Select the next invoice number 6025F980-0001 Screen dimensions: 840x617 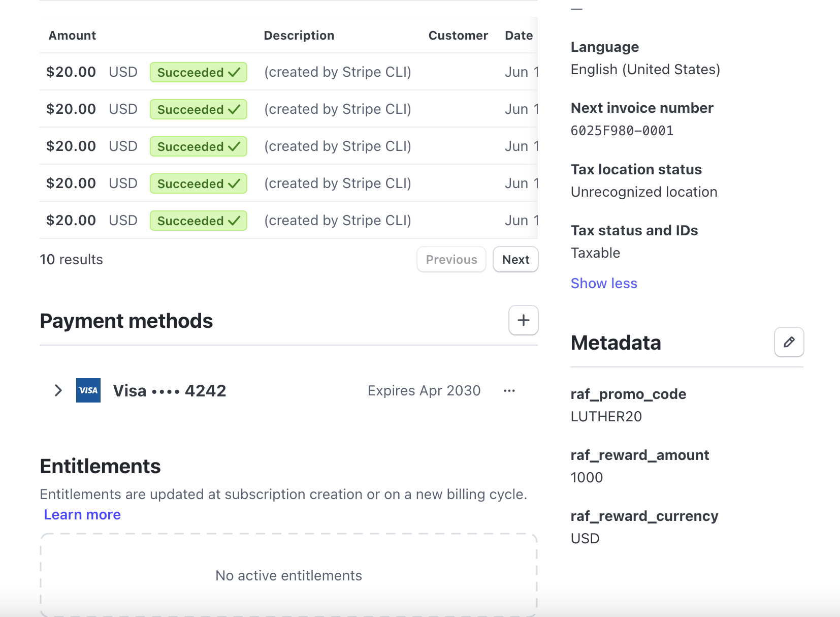(x=622, y=131)
